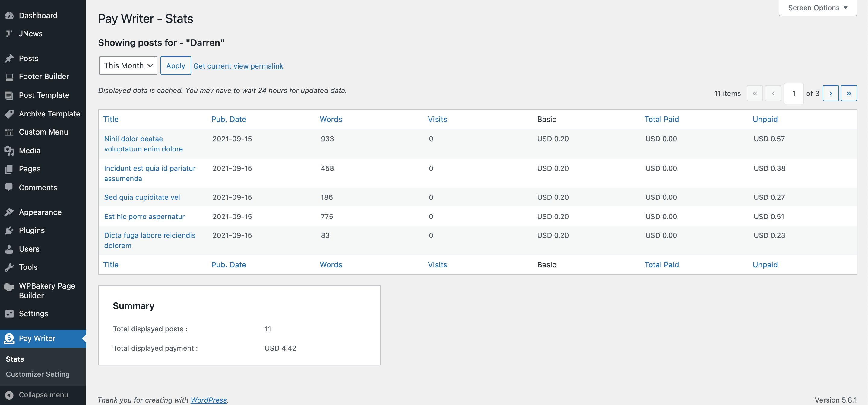Click the current page number field
868x405 pixels.
[x=794, y=94]
